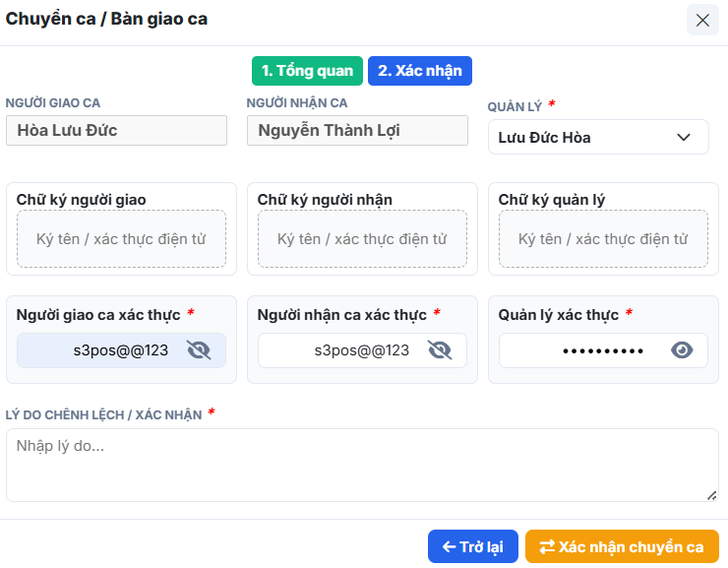Screen dimensions: 728x568
Task: Click Xác nhận chuyển ca button
Action: point(622,546)
